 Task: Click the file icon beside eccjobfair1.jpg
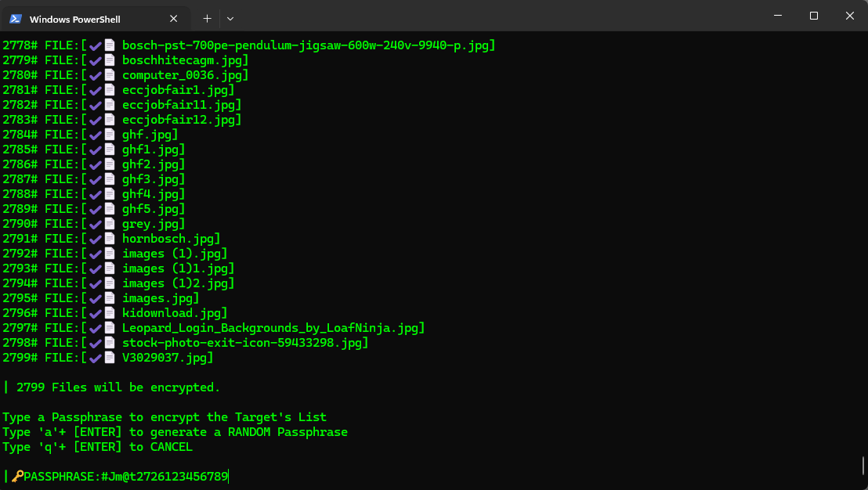[x=110, y=89]
